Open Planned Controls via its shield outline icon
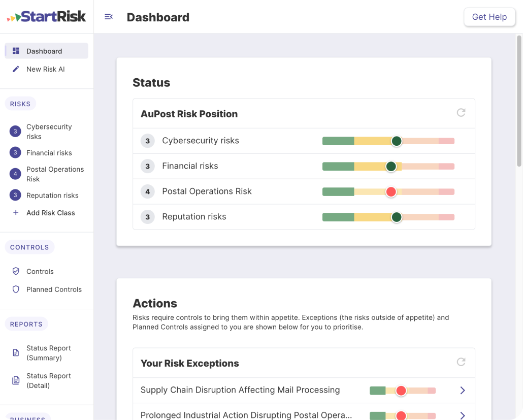Image resolution: width=523 pixels, height=420 pixels. click(15, 289)
